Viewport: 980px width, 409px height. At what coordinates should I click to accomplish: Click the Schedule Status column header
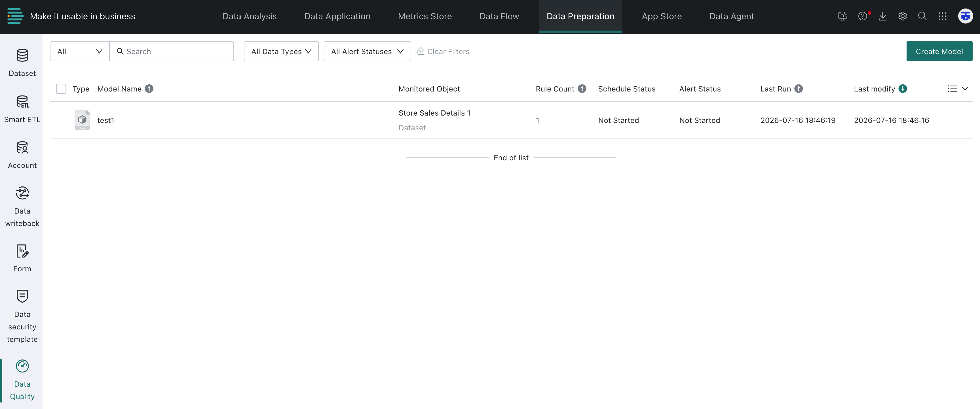tap(627, 89)
